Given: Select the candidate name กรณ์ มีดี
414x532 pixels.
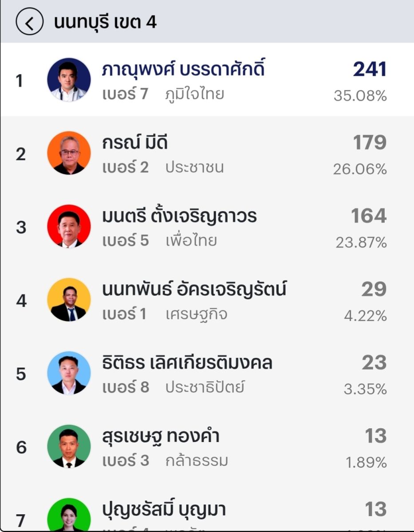Looking at the screenshot, I should (x=135, y=143).
